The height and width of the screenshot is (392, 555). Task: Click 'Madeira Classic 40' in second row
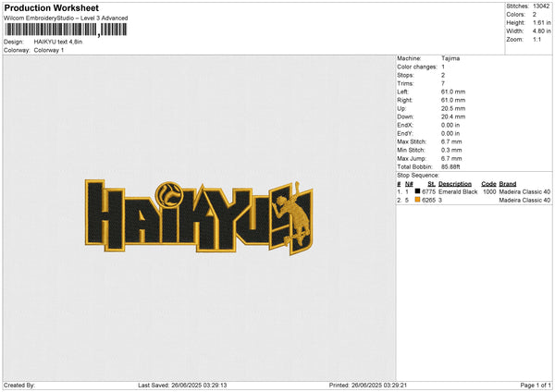[x=524, y=201]
